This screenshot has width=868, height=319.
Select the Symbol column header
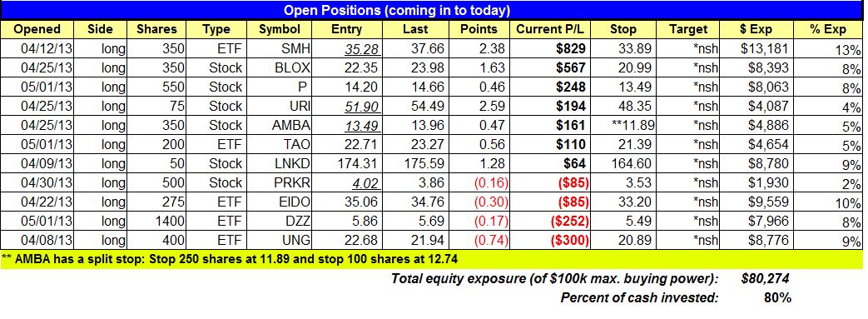pos(280,29)
